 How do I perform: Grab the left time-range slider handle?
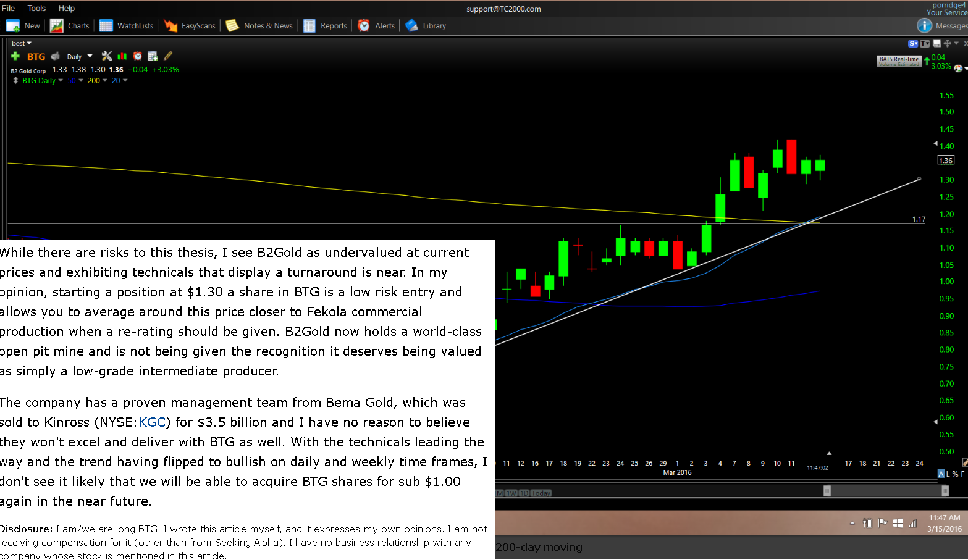(827, 491)
